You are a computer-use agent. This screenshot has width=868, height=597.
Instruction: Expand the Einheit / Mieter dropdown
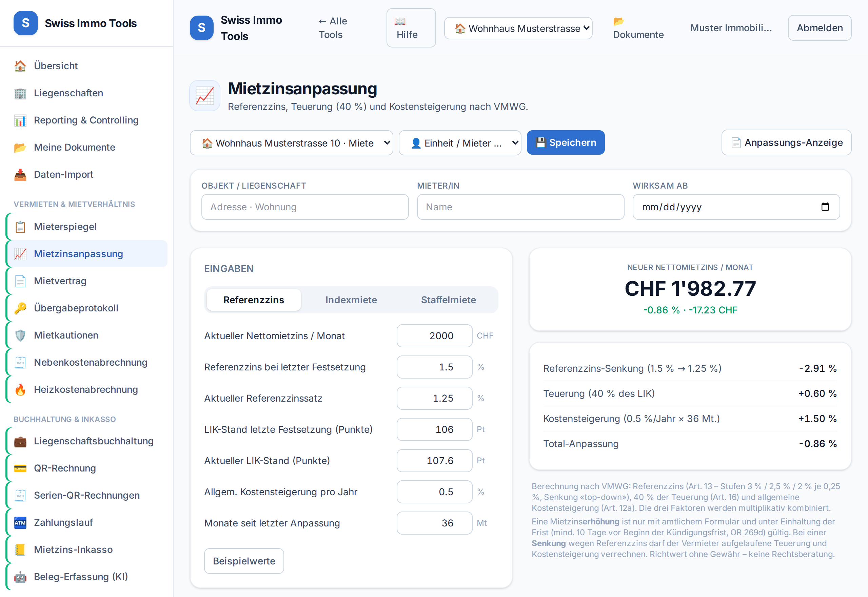coord(460,143)
